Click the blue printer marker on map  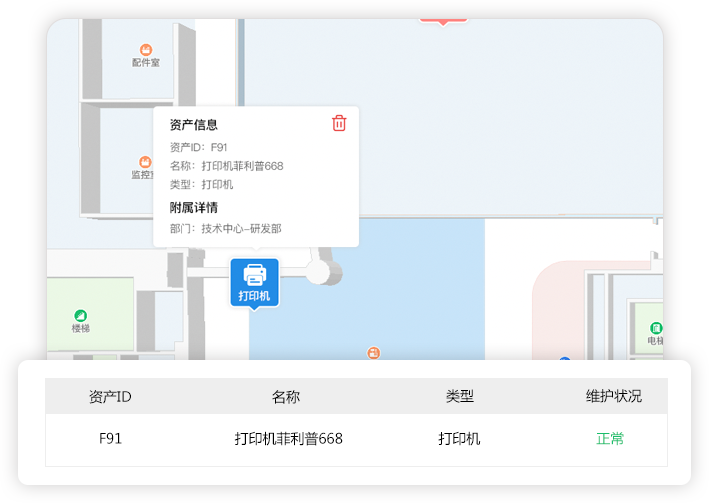tap(255, 282)
